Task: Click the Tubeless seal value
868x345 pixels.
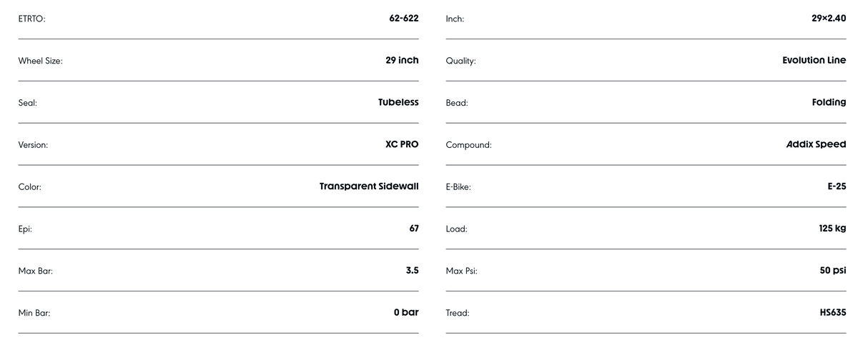Action: tap(398, 102)
